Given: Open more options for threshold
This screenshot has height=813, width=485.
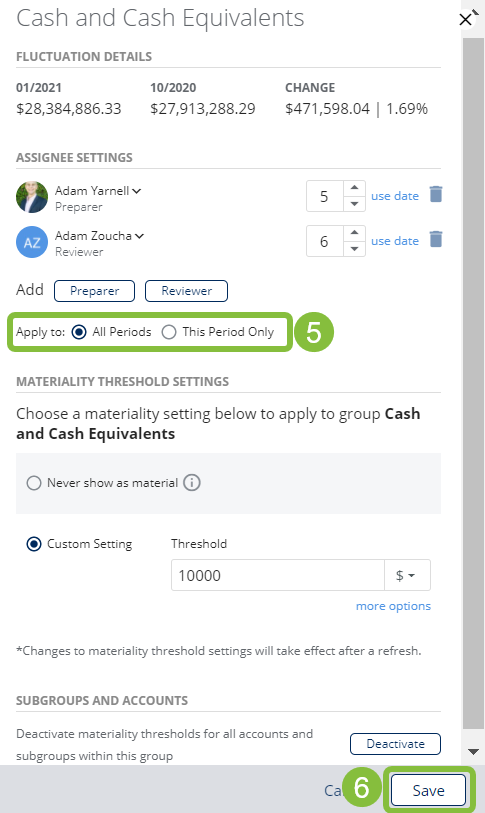Looking at the screenshot, I should [393, 606].
